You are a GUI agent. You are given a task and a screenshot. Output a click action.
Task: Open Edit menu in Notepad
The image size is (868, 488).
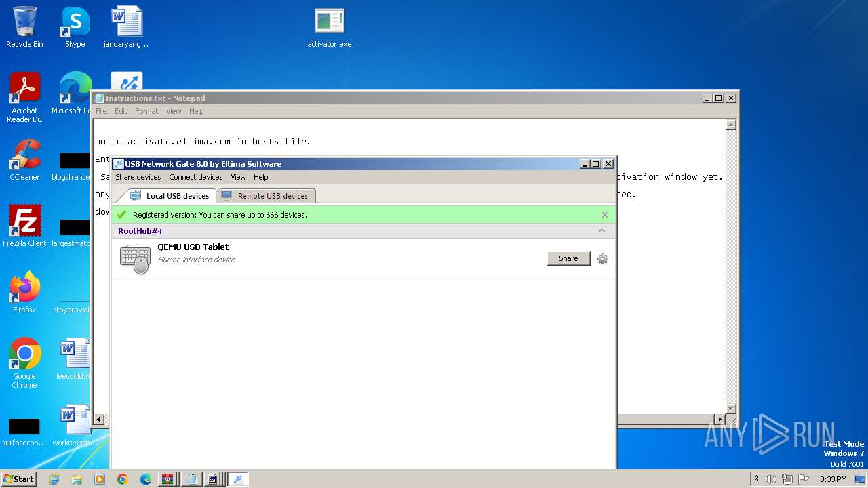(x=121, y=111)
